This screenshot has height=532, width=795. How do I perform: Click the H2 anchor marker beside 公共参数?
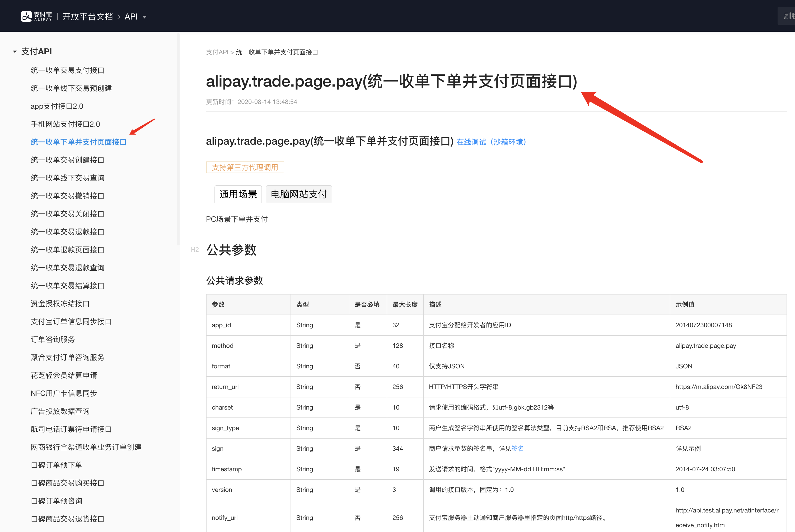(x=195, y=250)
